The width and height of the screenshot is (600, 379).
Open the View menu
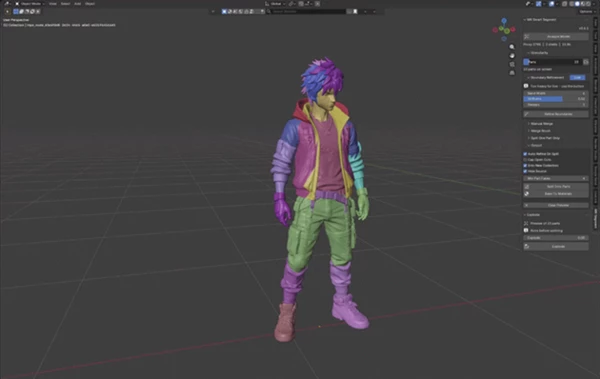(x=53, y=3)
